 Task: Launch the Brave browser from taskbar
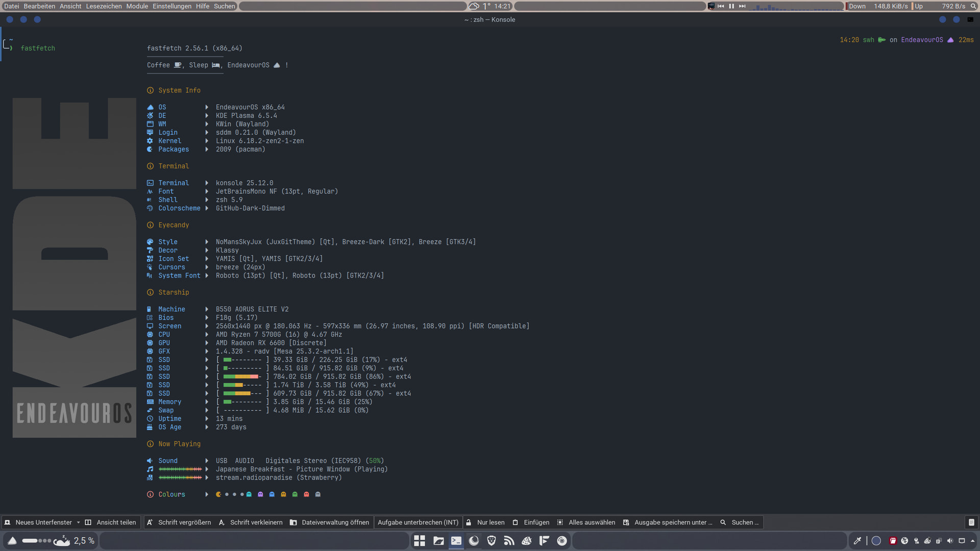click(492, 541)
